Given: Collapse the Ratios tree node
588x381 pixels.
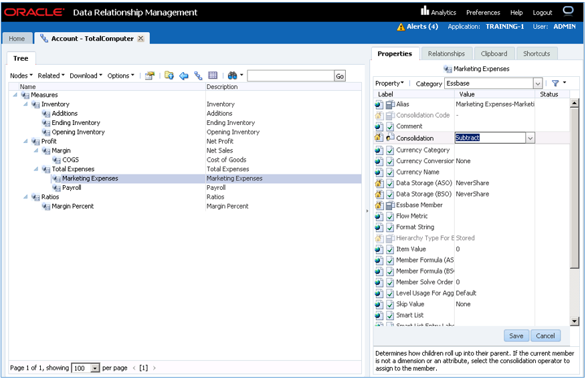Looking at the screenshot, I should tap(25, 197).
